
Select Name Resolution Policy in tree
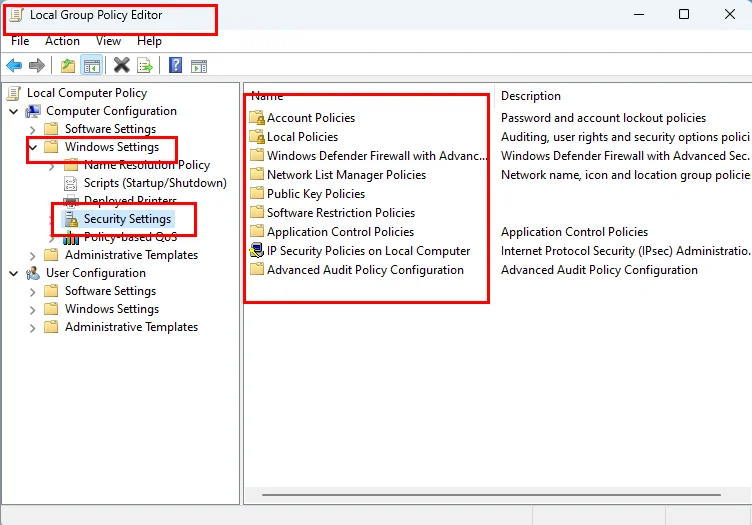147,165
